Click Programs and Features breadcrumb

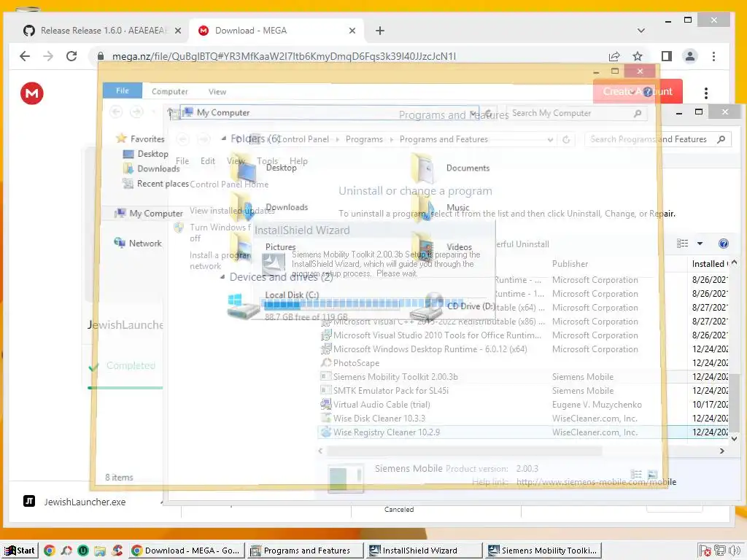(444, 139)
